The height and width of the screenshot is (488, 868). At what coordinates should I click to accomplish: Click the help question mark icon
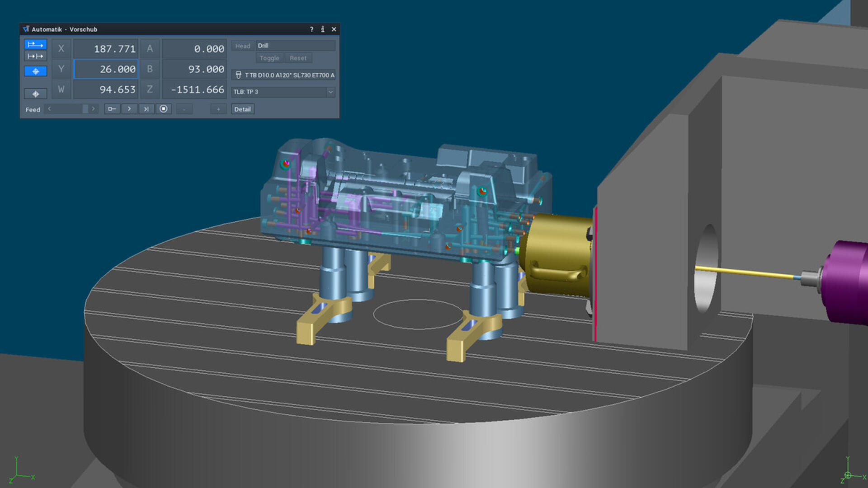click(311, 29)
